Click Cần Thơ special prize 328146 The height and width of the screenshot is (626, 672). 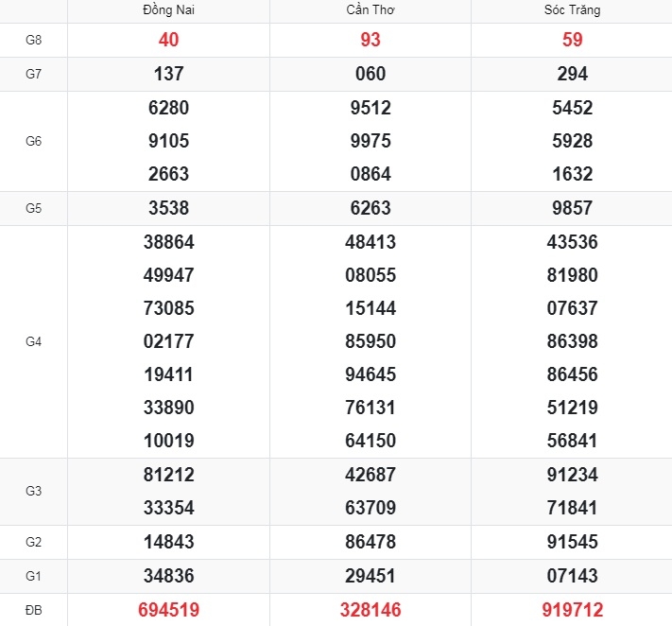(x=370, y=610)
